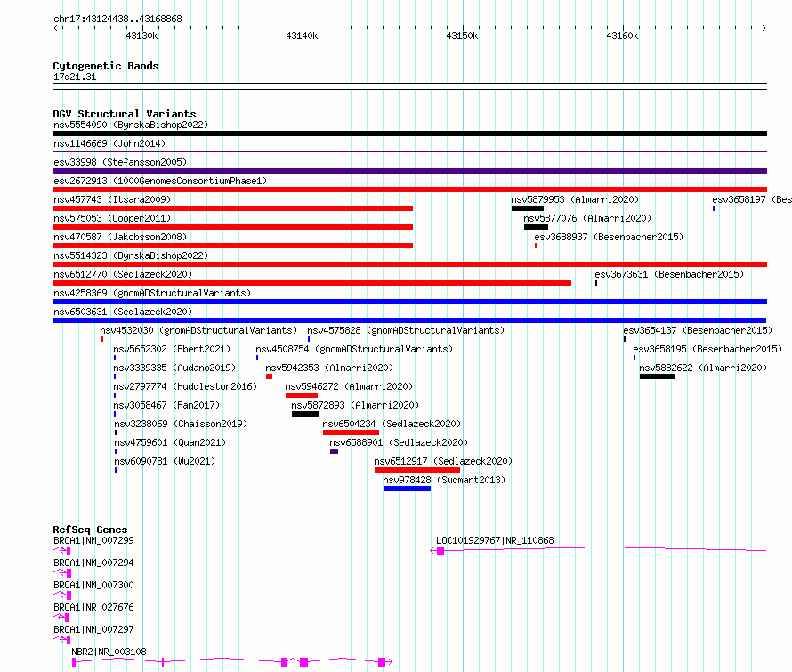Click the red tick under nsv4532030

(102, 339)
